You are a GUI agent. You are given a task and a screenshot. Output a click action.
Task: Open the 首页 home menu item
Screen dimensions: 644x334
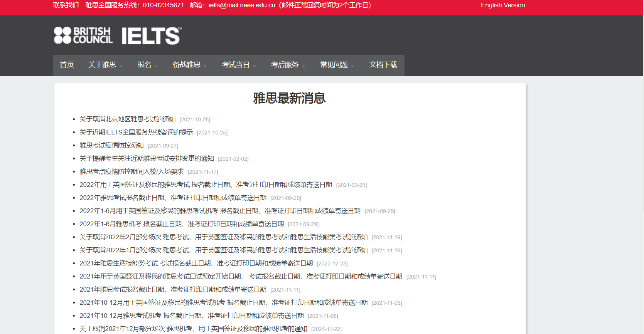[x=67, y=65]
